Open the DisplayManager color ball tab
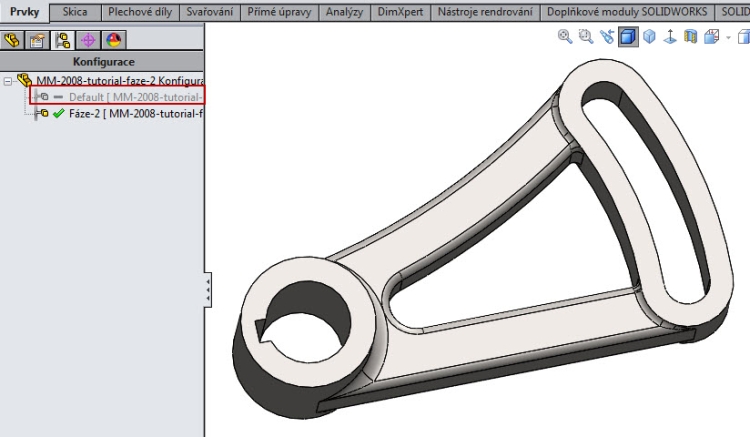Image resolution: width=750 pixels, height=437 pixels. tap(113, 40)
